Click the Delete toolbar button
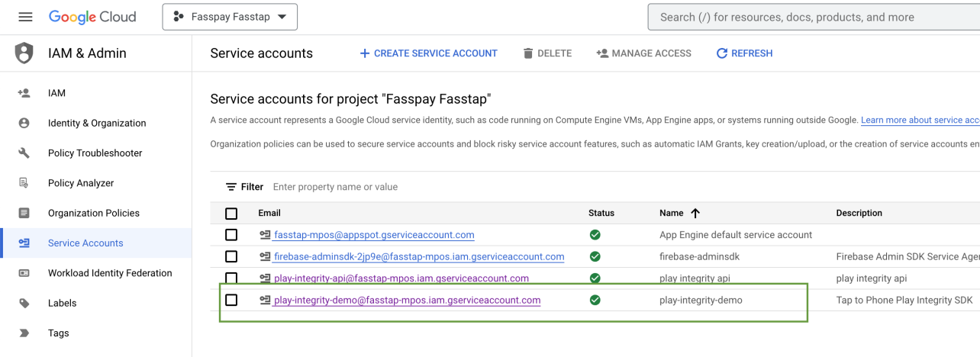 tap(547, 53)
